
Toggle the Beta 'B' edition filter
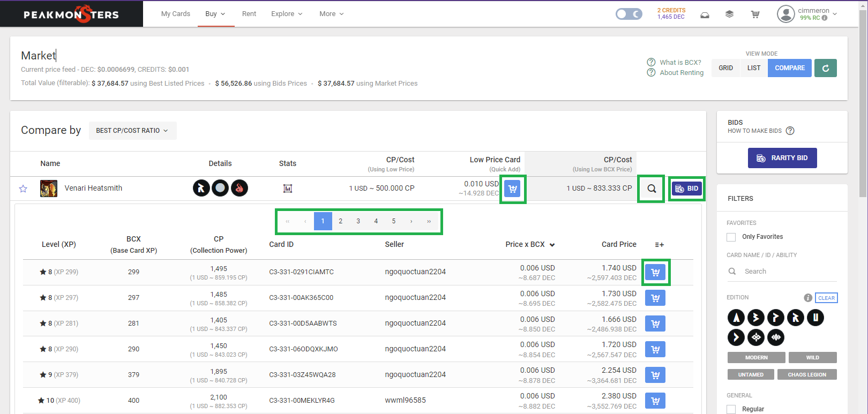[756, 318]
